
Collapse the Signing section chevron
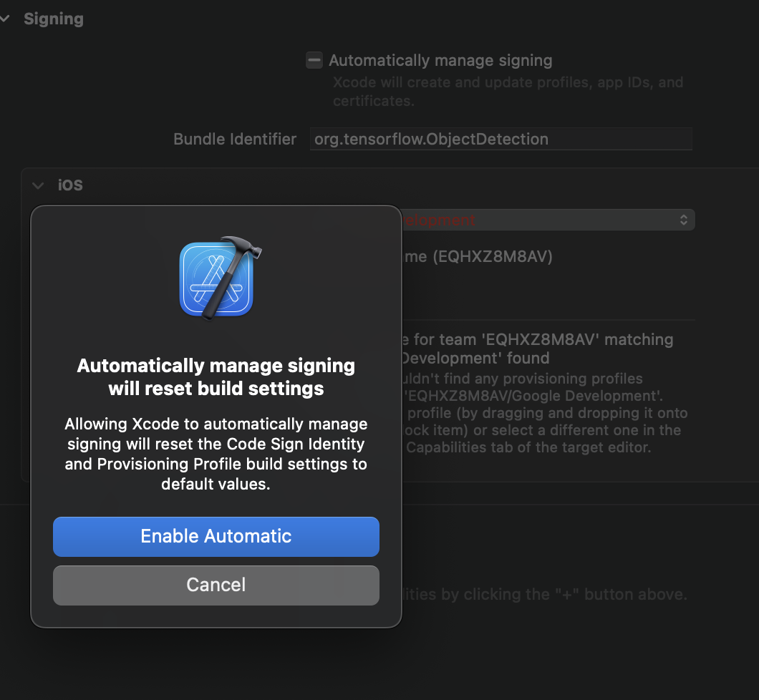[5, 19]
